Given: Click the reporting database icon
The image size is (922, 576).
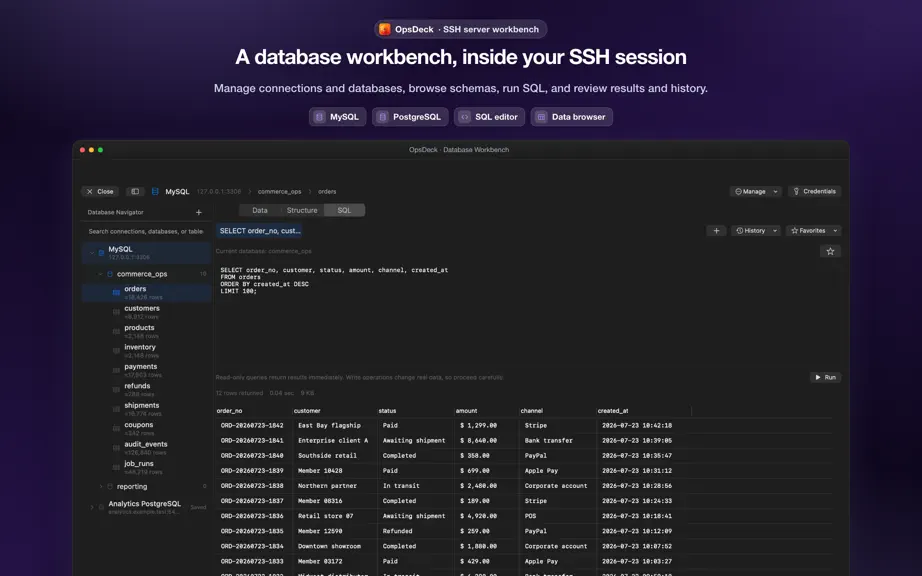Looking at the screenshot, I should (x=110, y=487).
